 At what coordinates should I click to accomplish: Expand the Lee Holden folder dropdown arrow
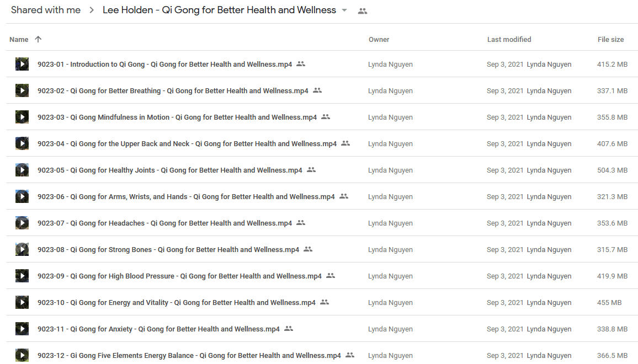pos(344,10)
